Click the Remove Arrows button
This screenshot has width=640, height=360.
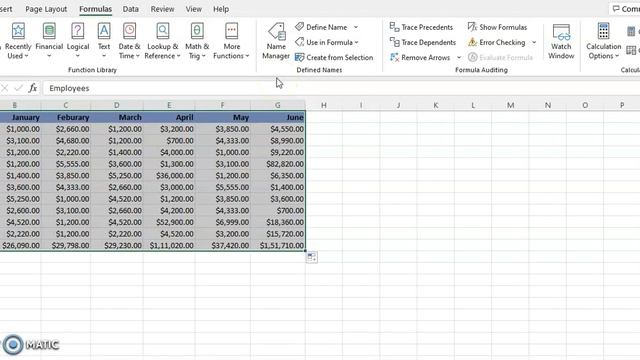point(420,58)
